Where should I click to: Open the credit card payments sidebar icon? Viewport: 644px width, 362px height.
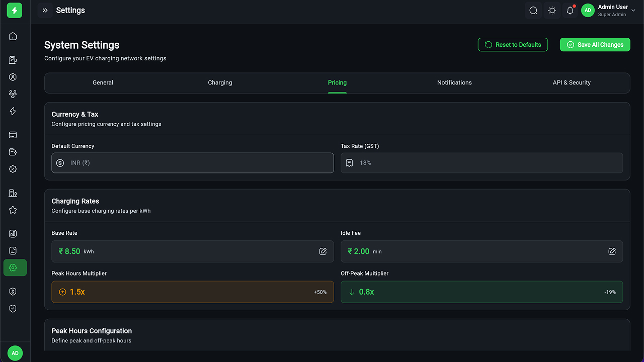tap(13, 135)
